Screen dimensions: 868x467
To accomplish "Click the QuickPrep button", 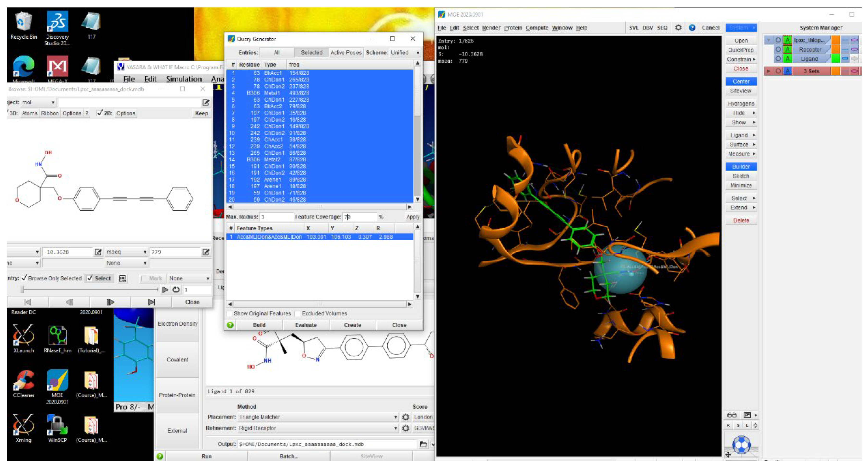I will coord(741,50).
